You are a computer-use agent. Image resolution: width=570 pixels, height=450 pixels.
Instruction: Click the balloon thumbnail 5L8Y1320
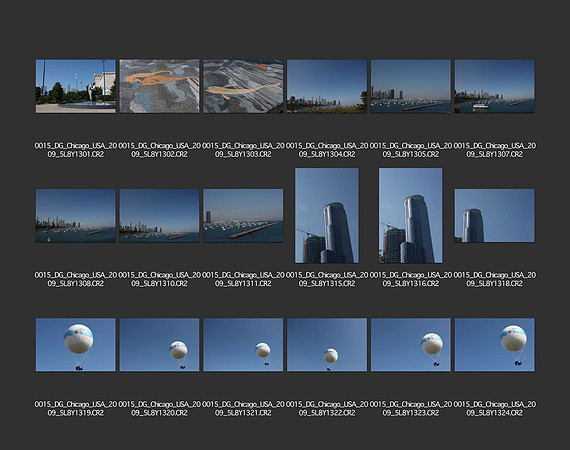160,345
